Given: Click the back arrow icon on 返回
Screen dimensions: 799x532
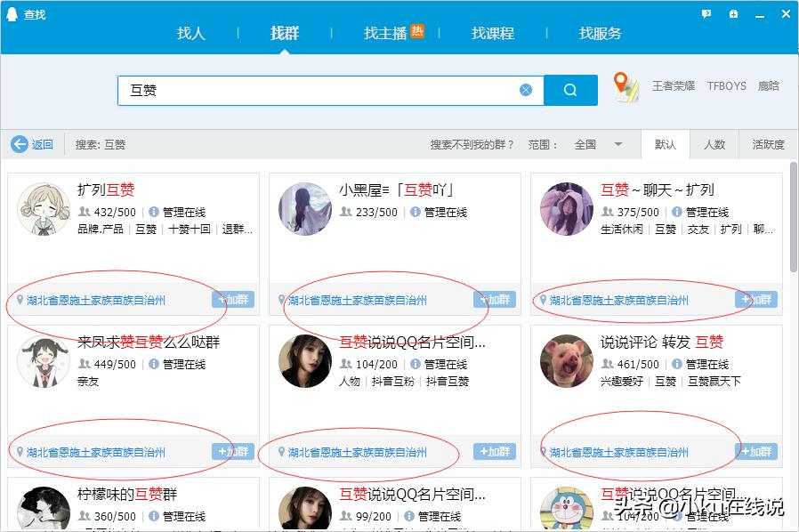Looking at the screenshot, I should pyautogui.click(x=20, y=143).
